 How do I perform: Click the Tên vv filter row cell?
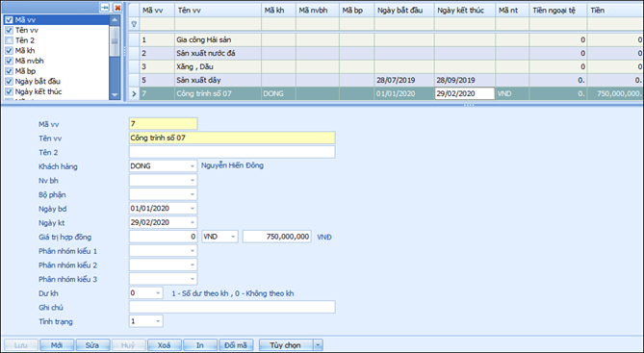coord(218,24)
